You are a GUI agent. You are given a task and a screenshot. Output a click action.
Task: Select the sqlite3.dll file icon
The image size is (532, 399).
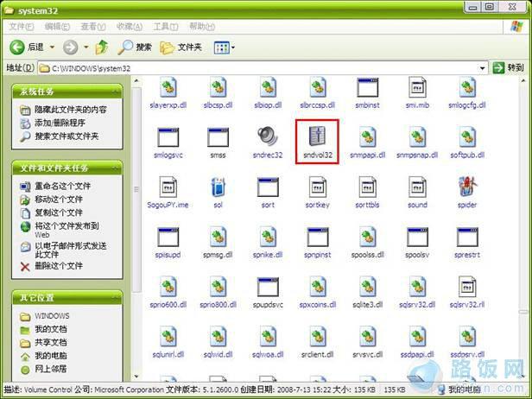pos(367,287)
